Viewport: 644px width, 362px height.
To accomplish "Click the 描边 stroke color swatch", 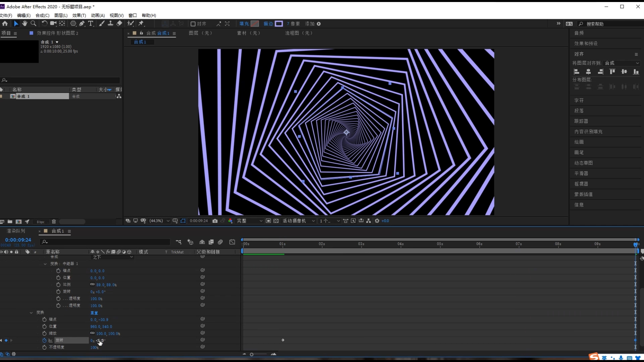I will click(x=279, y=24).
